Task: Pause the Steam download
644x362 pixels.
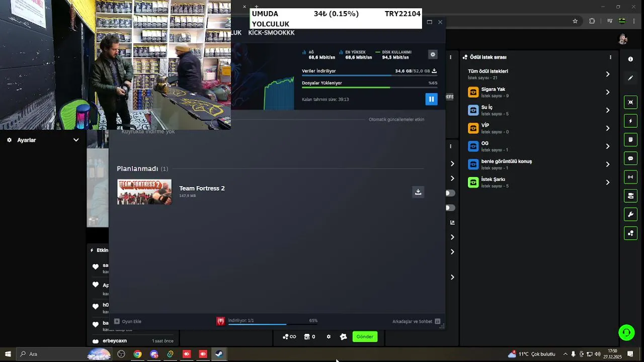Action: tap(431, 99)
